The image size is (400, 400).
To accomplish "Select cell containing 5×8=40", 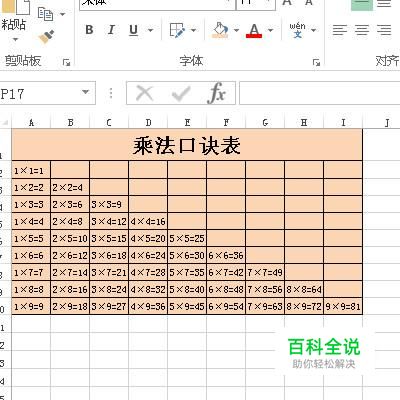I will [x=187, y=289].
